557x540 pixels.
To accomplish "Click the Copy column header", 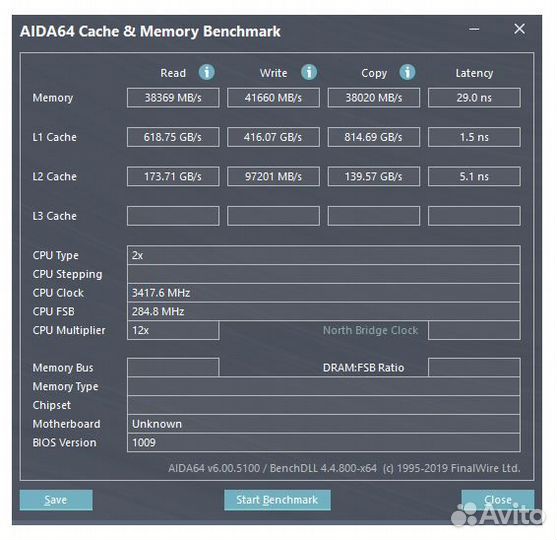I will pyautogui.click(x=374, y=73).
